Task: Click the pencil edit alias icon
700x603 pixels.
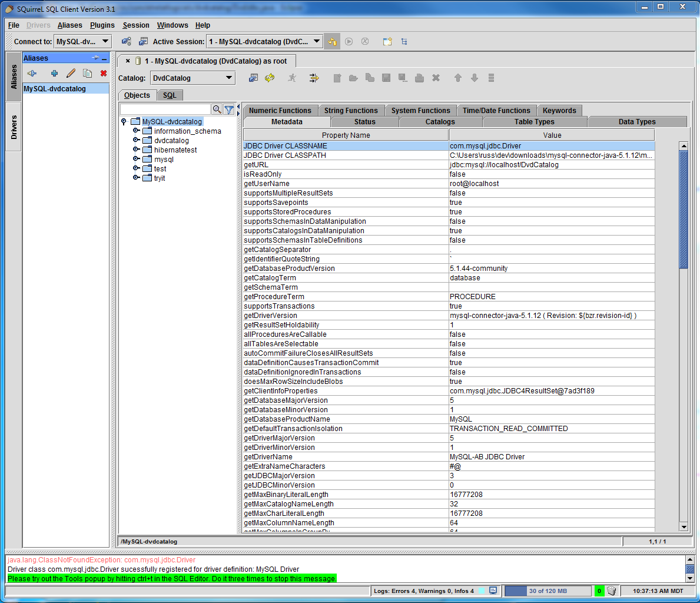Action: [x=71, y=73]
